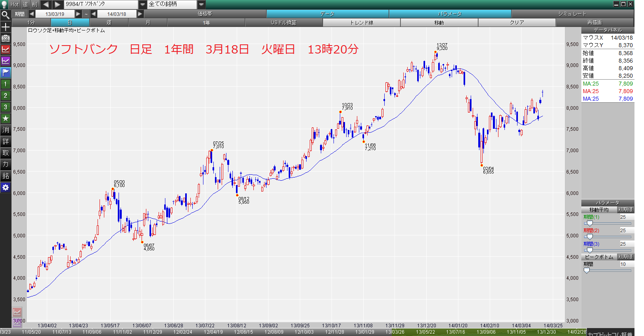Click the 再描画 redraw button
644x336 pixels.
(595, 23)
